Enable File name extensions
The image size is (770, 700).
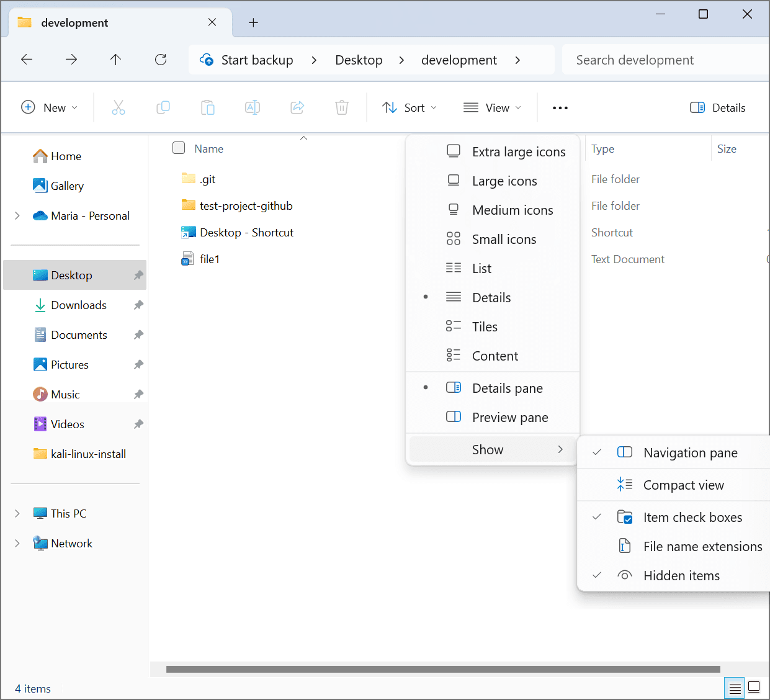point(673,546)
